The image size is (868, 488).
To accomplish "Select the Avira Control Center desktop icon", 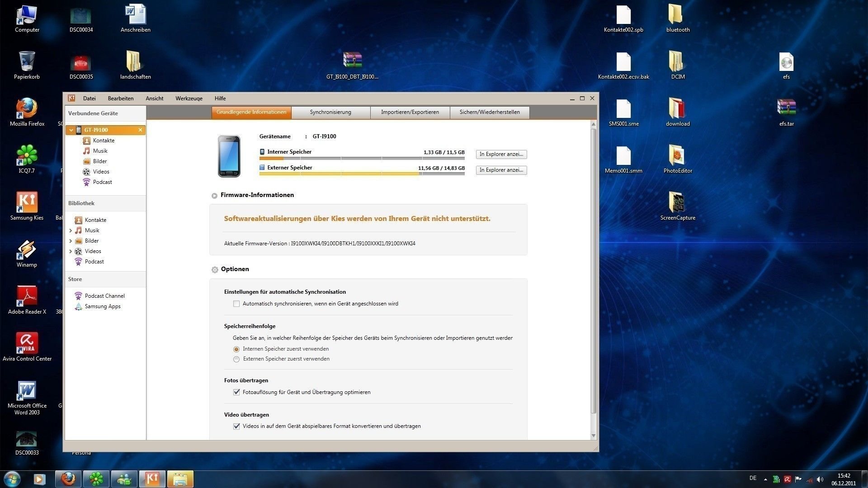I will pyautogui.click(x=27, y=347).
